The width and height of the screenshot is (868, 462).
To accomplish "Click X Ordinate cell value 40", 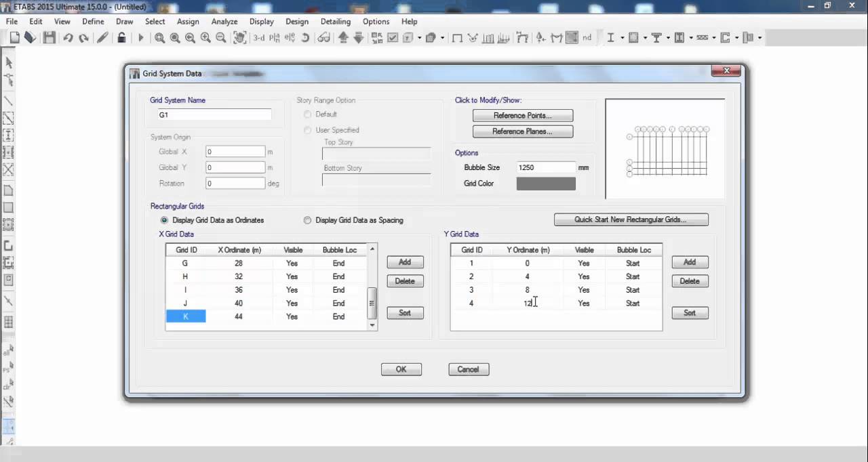I will click(239, 303).
